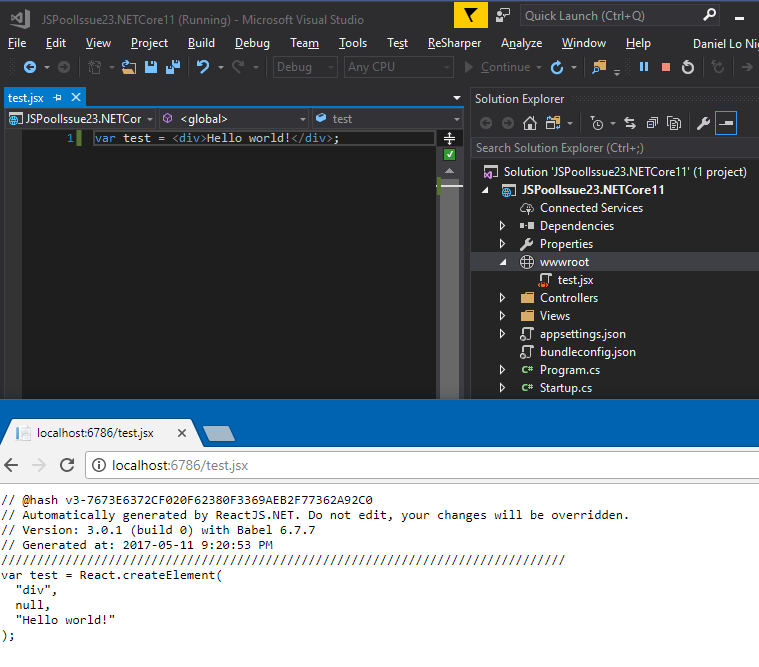Click Pending Changes Filter clock icon

597,123
